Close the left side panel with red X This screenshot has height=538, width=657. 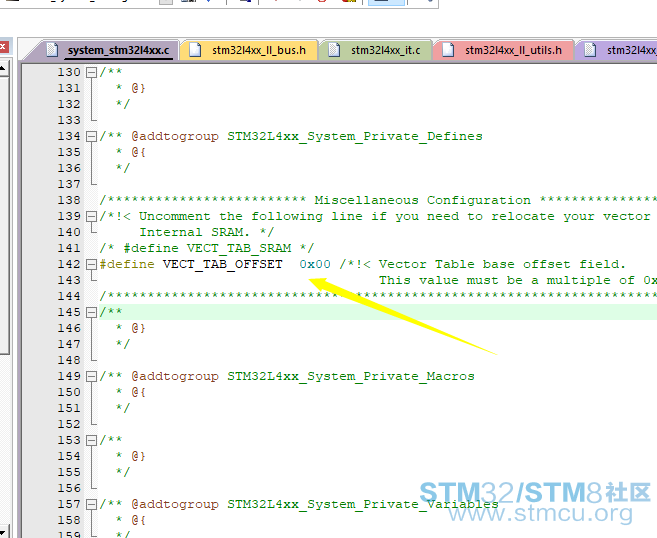pos(3,46)
